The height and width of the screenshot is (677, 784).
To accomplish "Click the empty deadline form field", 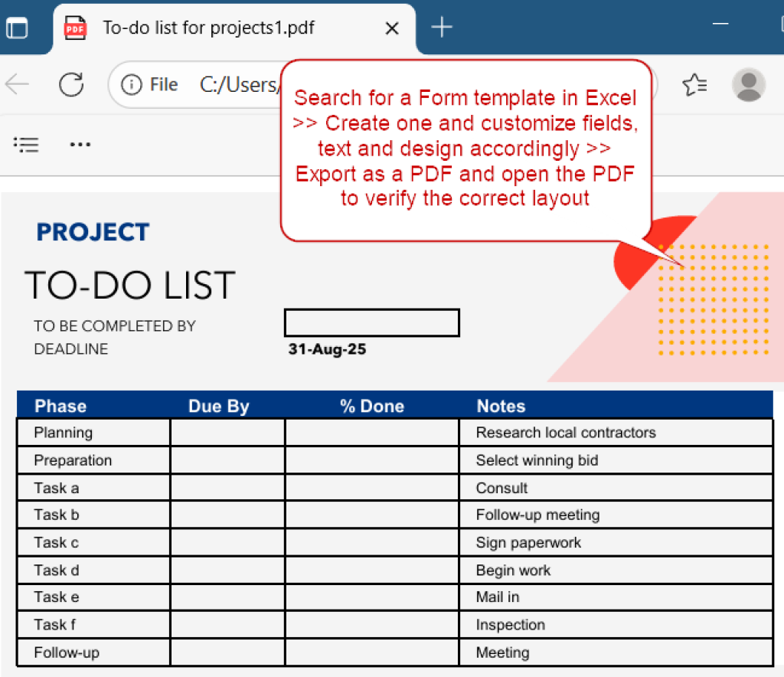I will coord(371,322).
